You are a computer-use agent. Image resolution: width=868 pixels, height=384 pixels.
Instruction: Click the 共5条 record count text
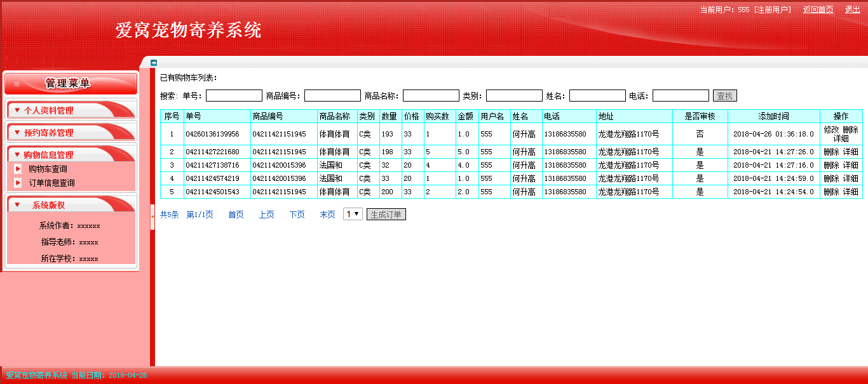point(169,215)
